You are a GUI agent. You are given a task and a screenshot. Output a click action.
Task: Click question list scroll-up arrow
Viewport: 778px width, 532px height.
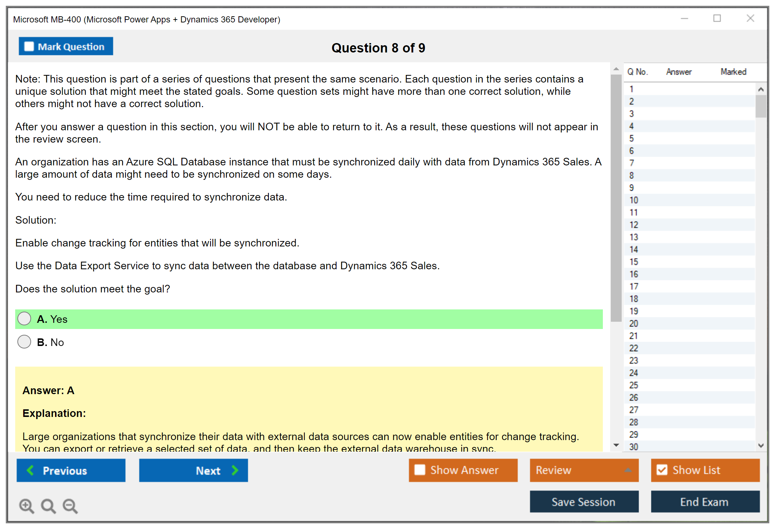point(761,89)
